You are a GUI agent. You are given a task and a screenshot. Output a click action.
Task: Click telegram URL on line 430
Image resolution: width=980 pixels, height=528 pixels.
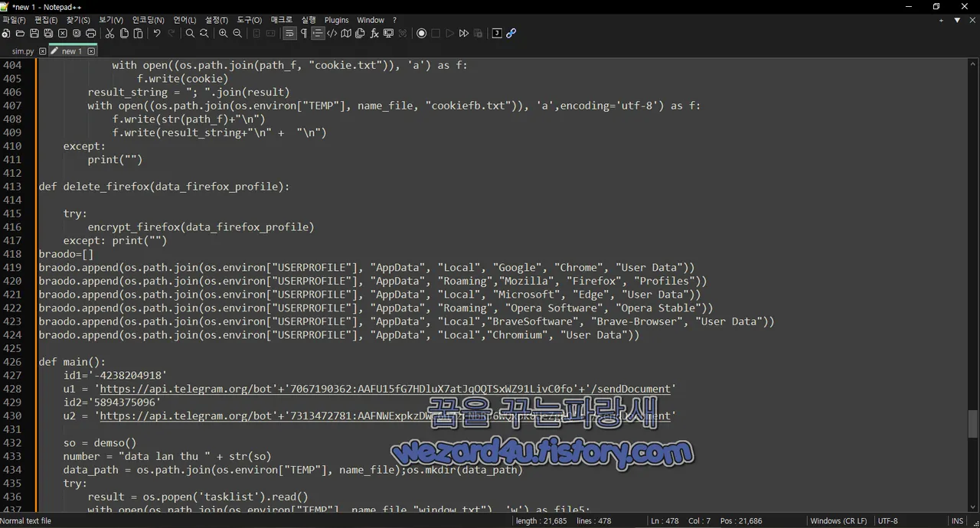pos(386,416)
